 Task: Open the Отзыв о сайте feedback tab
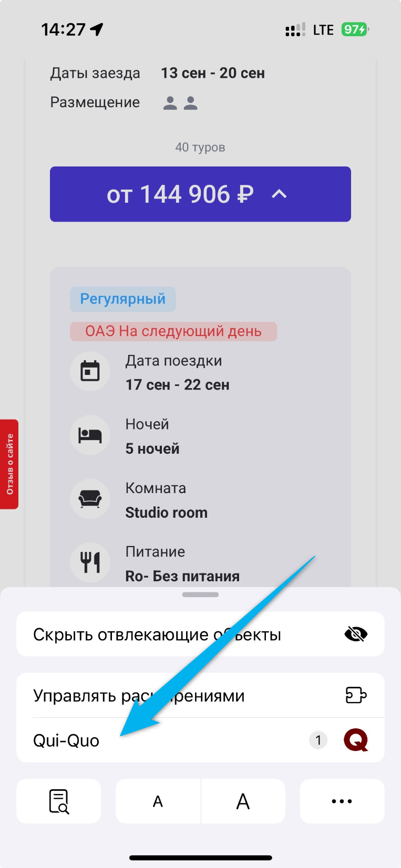point(9,464)
